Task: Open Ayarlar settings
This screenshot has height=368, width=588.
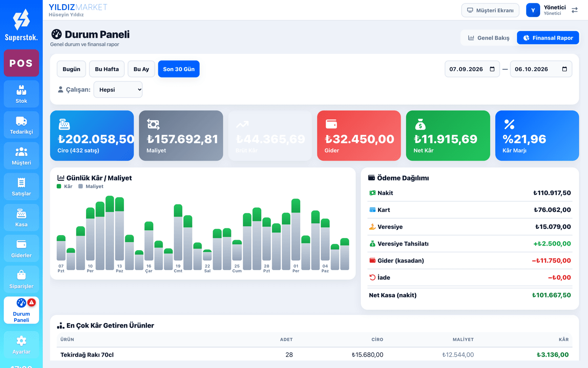Action: pos(21,344)
